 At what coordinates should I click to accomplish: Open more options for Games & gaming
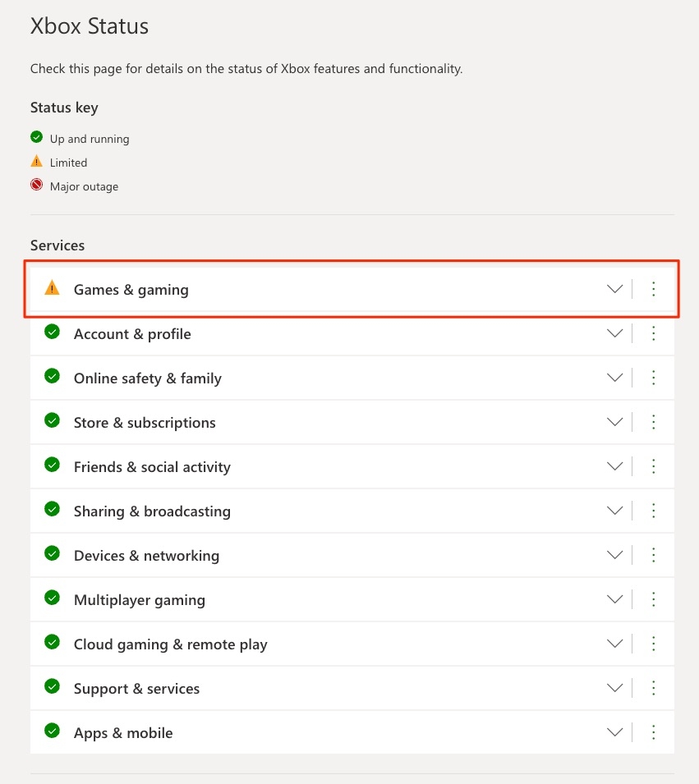pos(654,289)
